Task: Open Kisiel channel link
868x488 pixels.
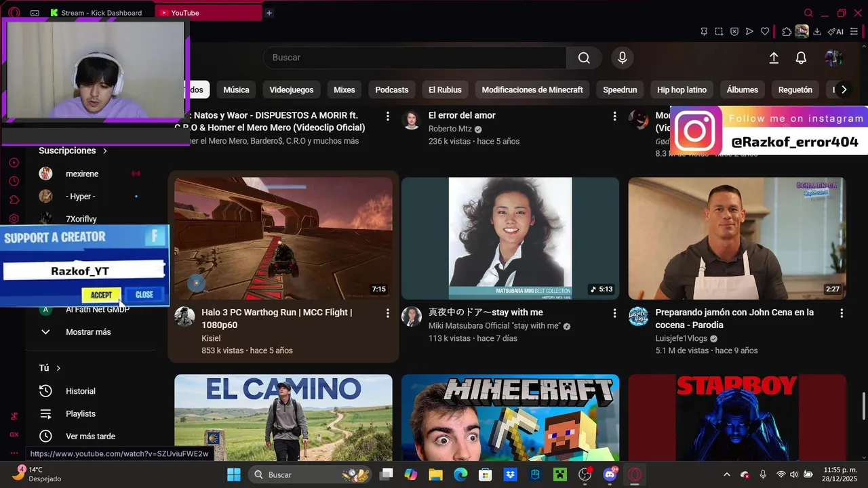Action: pos(211,338)
